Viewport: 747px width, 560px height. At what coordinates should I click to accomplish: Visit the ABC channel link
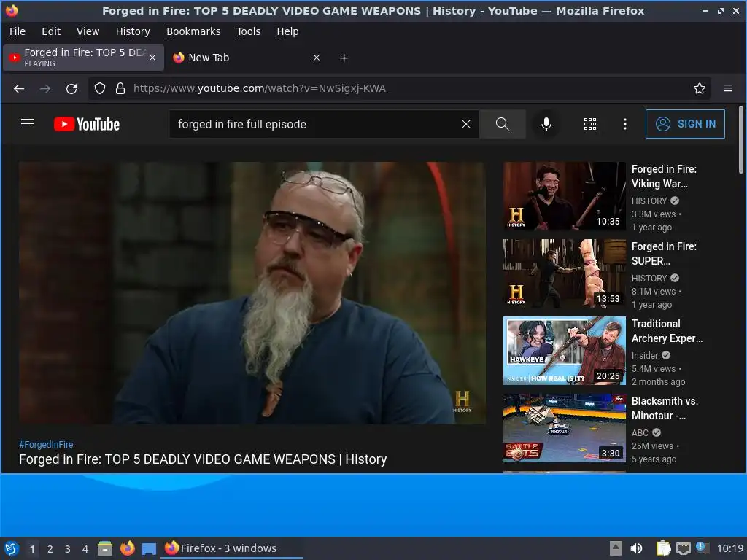[x=640, y=432]
